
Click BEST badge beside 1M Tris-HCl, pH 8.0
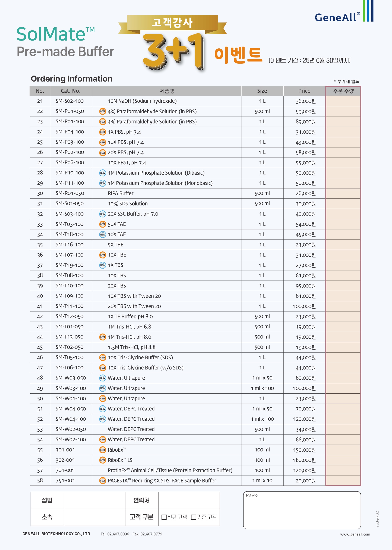click(103, 337)
